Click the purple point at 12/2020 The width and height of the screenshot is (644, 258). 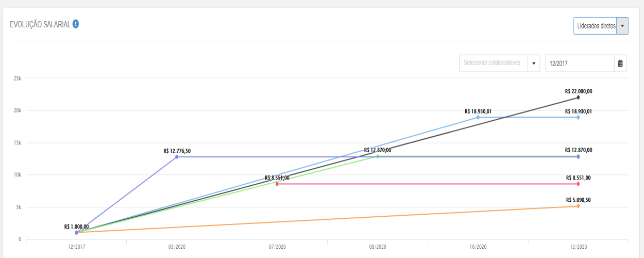(x=578, y=156)
